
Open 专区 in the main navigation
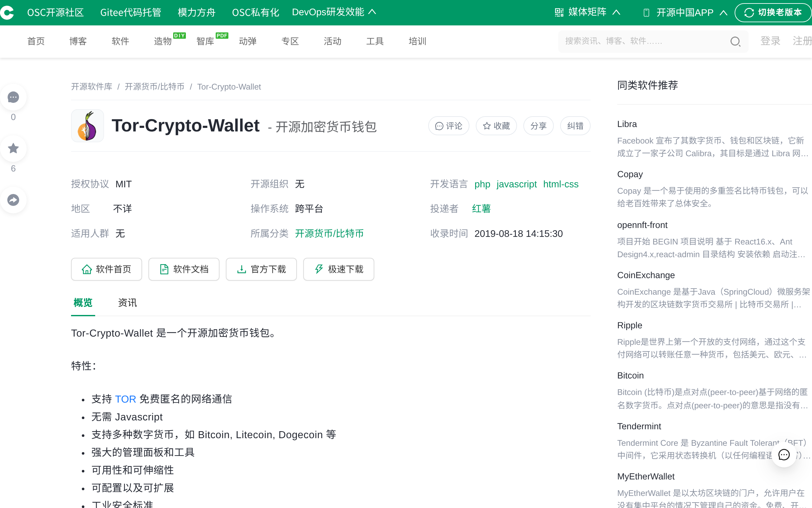(290, 41)
